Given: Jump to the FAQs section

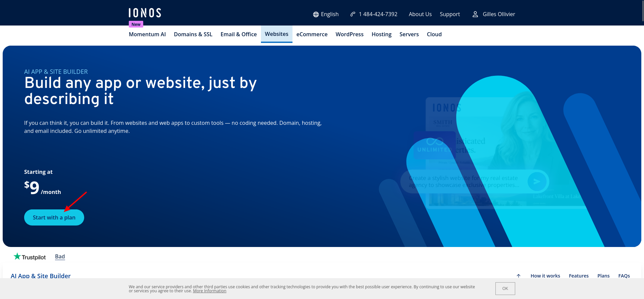Looking at the screenshot, I should tap(624, 276).
